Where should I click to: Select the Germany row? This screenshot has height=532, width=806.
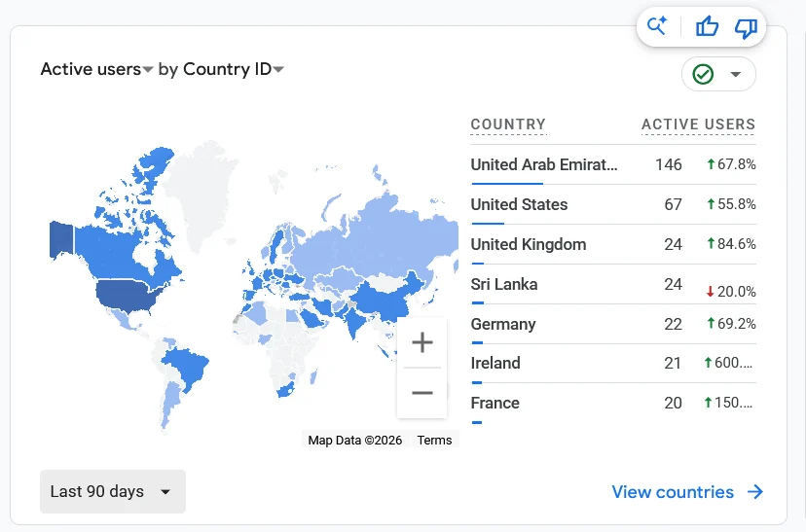pos(613,324)
